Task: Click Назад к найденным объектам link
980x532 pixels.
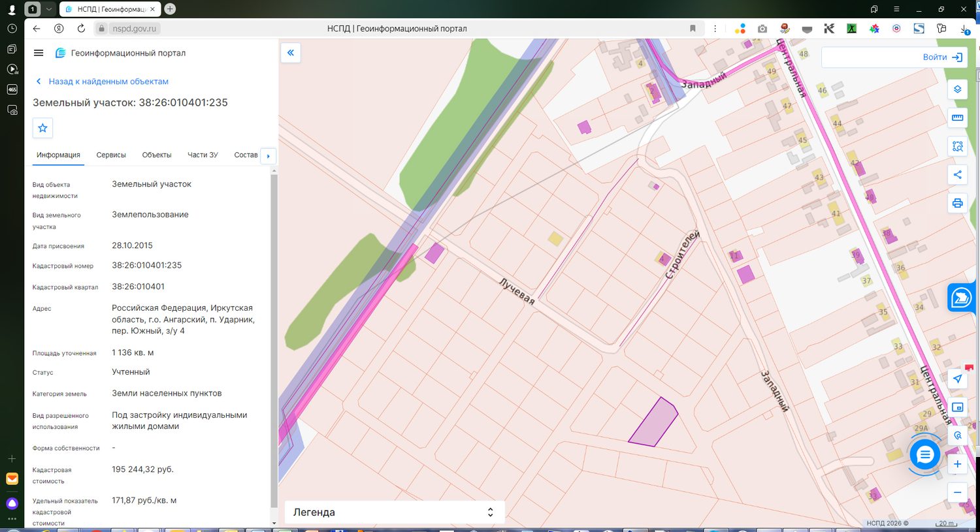Action: pos(102,82)
